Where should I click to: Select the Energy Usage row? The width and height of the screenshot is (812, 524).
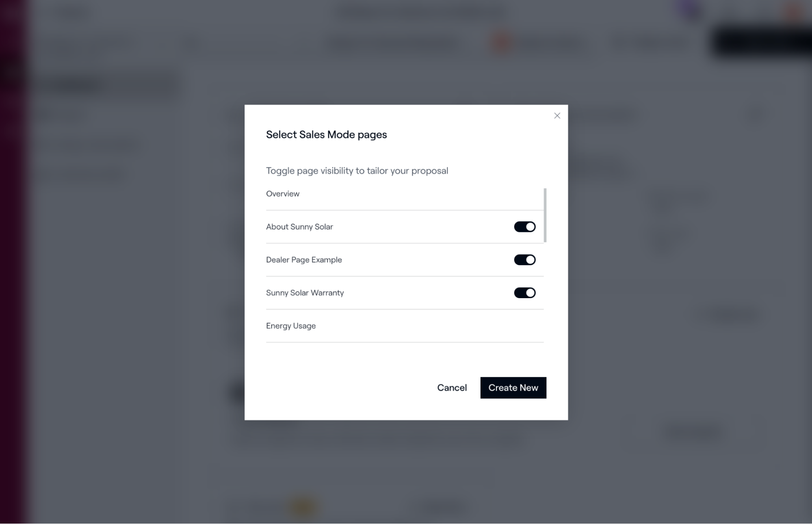(405, 326)
